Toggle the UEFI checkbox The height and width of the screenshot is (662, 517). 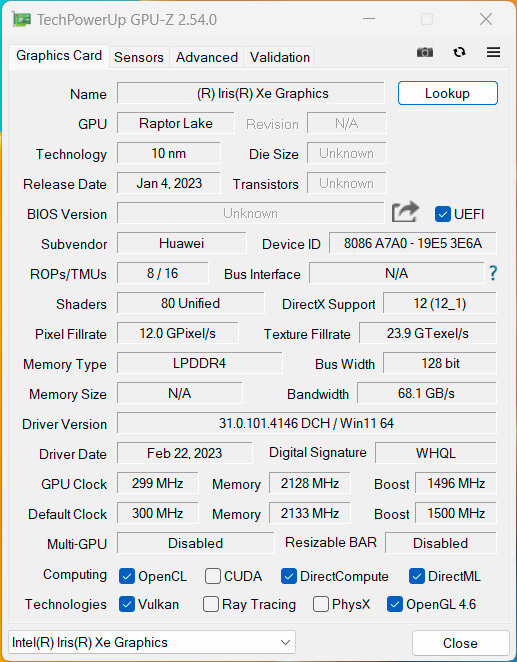pos(443,214)
